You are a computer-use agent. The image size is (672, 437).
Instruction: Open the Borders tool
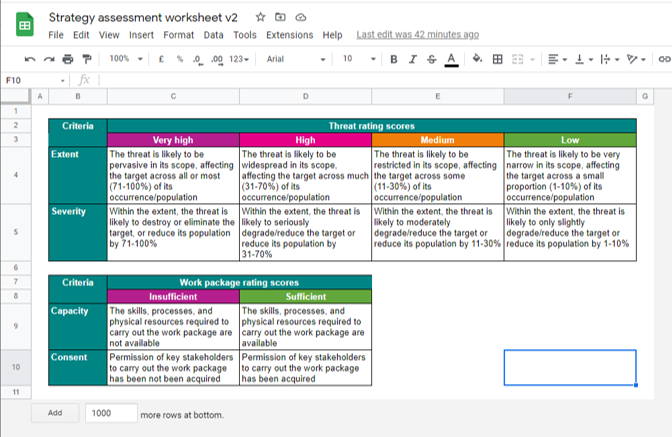497,59
